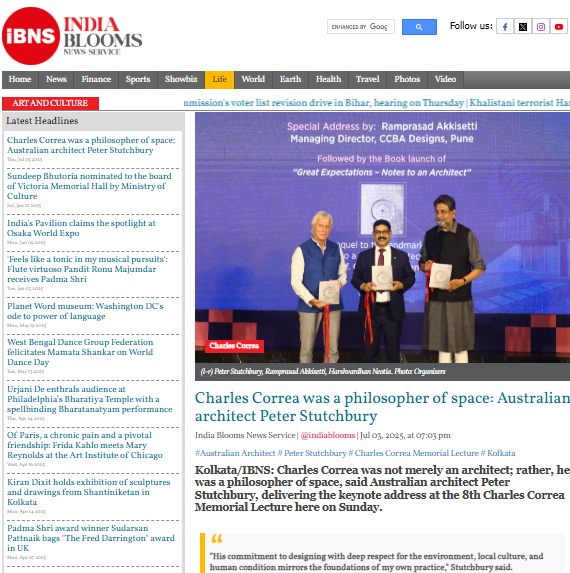The width and height of the screenshot is (570, 573).
Task: Click the #Kolkata hashtag link
Action: tap(498, 453)
